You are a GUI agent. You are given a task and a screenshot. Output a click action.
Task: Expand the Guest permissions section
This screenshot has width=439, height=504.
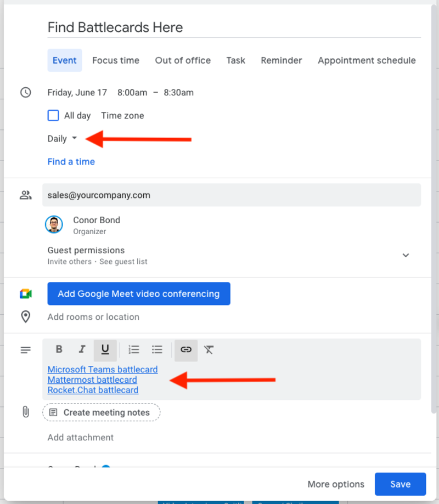point(406,255)
